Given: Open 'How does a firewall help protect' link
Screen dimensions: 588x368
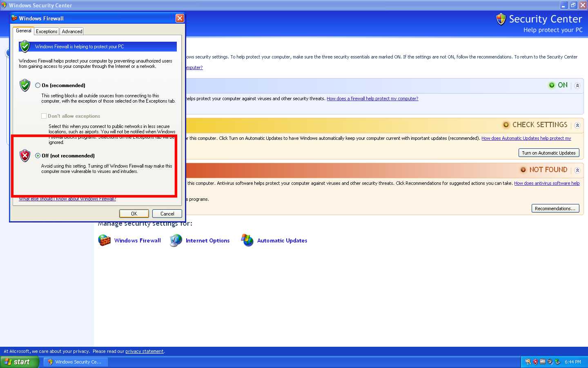Looking at the screenshot, I should tap(372, 99).
